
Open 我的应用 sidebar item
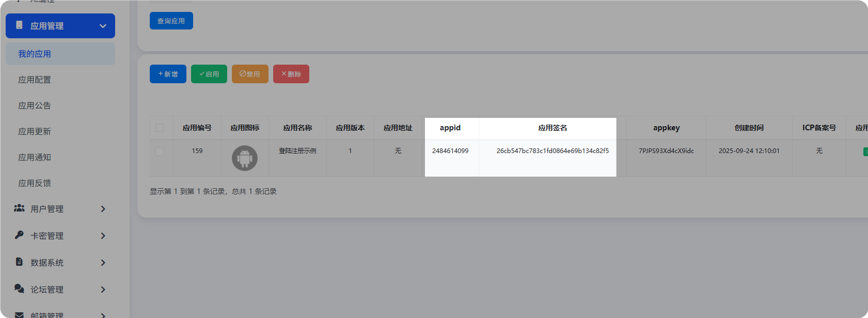[x=60, y=54]
